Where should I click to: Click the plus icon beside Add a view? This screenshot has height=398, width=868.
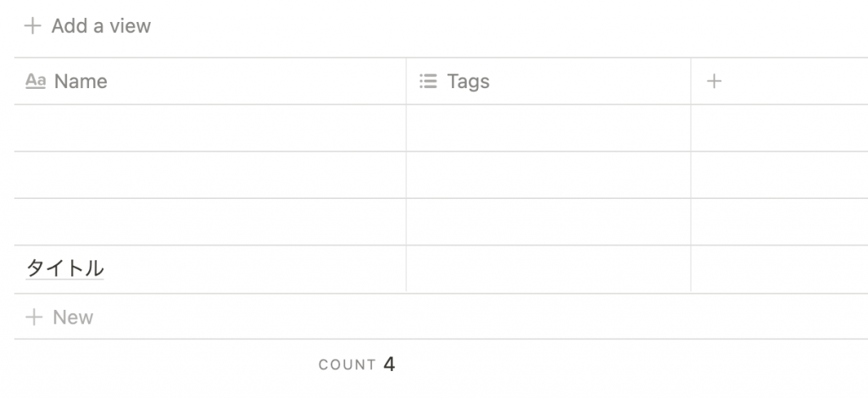[33, 26]
